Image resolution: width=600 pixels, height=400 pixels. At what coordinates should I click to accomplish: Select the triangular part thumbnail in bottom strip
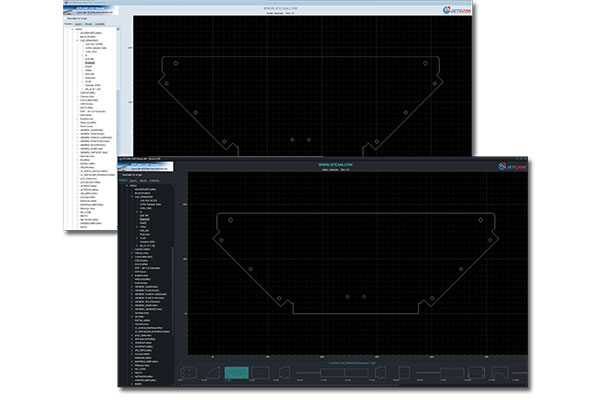click(212, 372)
